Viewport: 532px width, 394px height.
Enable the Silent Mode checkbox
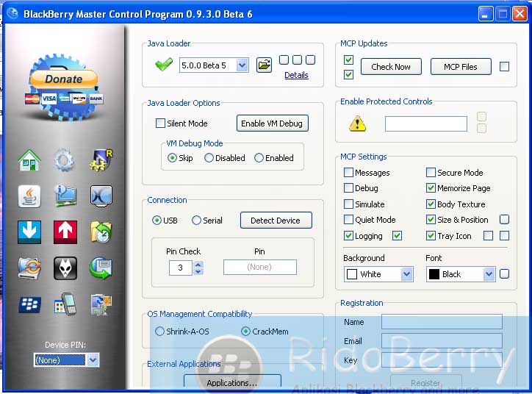160,123
